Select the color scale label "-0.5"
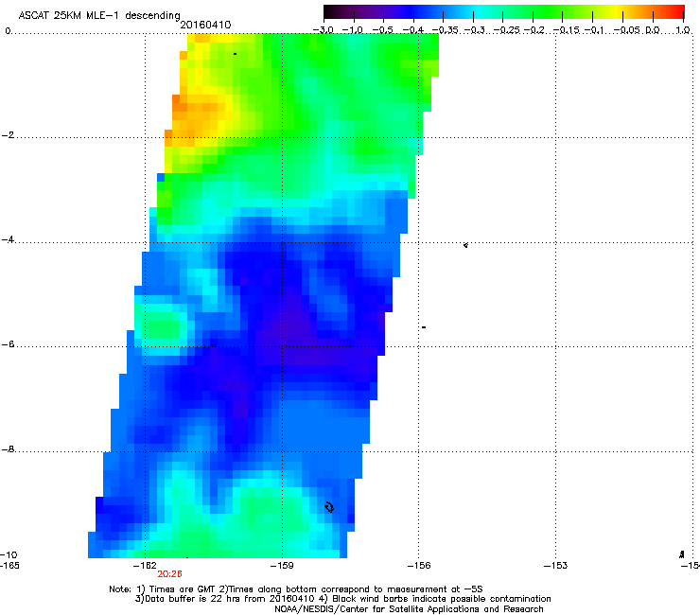This screenshot has width=700, height=615. (x=383, y=30)
